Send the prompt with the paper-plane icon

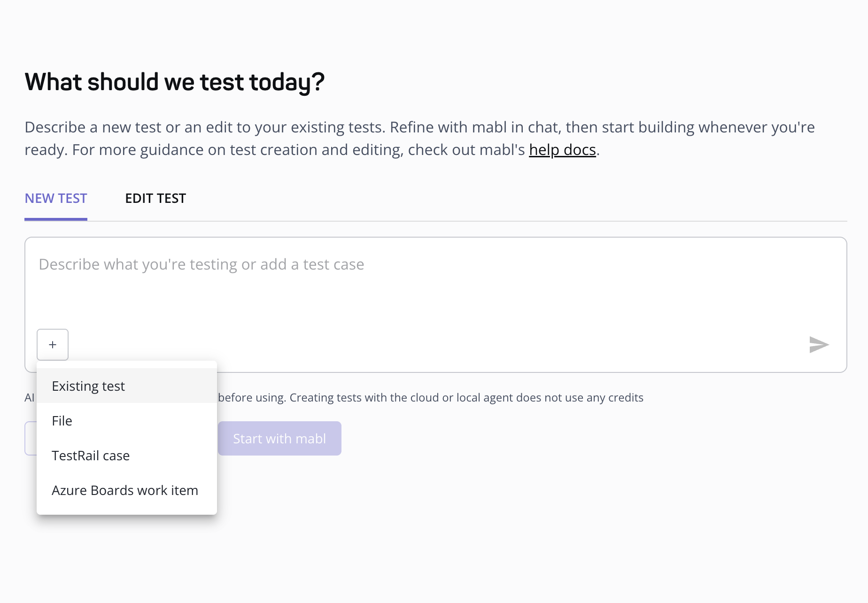(x=819, y=345)
